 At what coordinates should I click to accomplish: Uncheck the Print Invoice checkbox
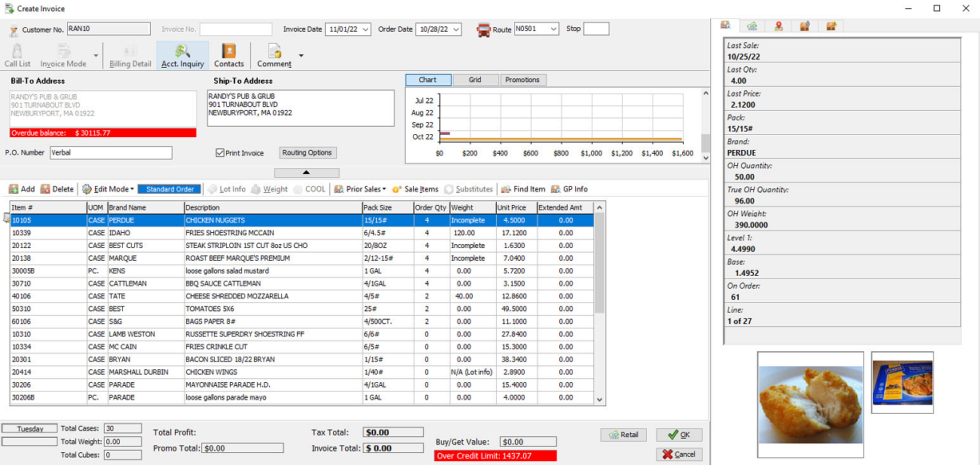219,152
